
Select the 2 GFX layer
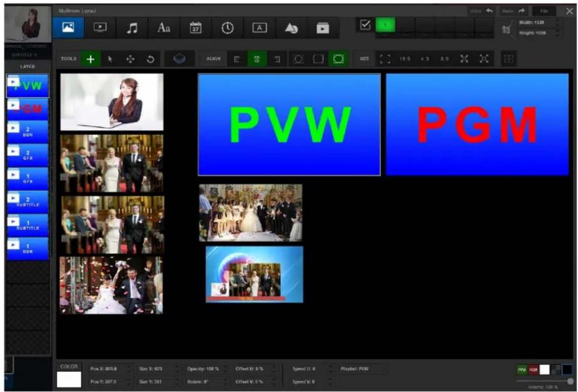28,155
